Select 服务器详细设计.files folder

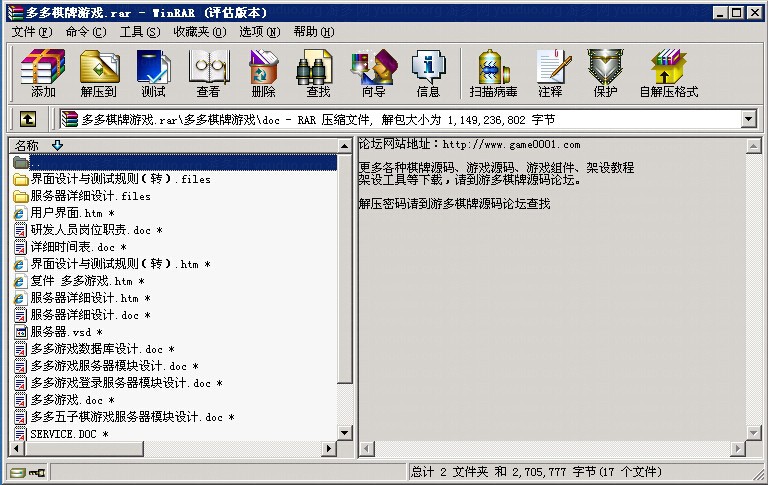[90, 196]
